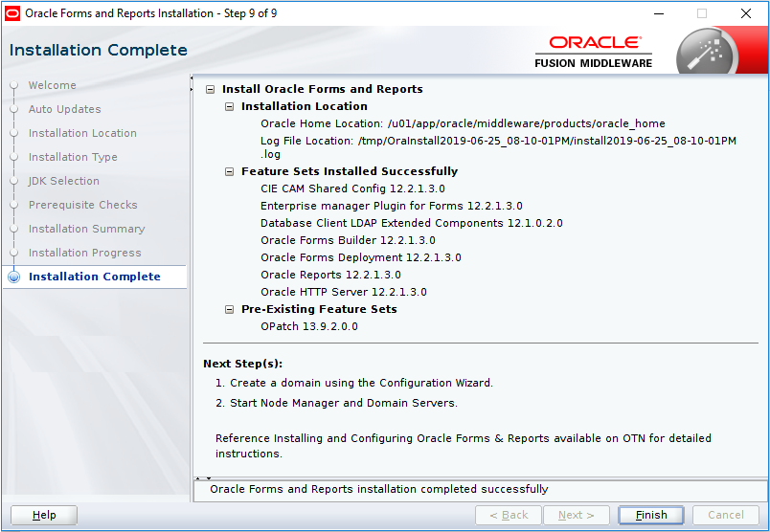
Task: Collapse the Install Oracle Forms and Reports node
Action: point(211,89)
